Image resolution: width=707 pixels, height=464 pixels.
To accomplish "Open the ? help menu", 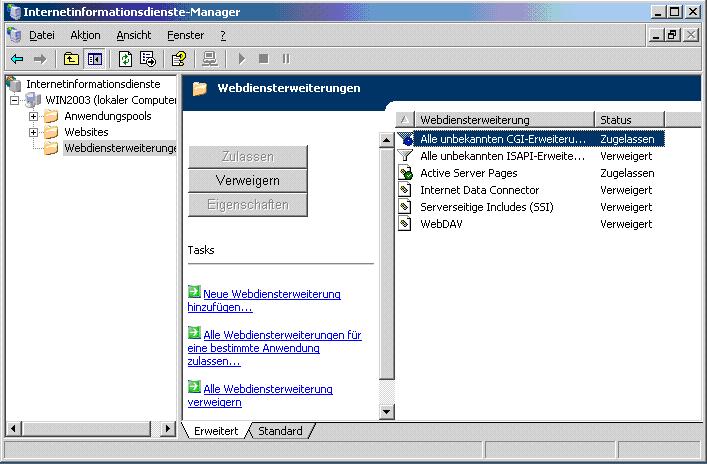I will pos(223,35).
